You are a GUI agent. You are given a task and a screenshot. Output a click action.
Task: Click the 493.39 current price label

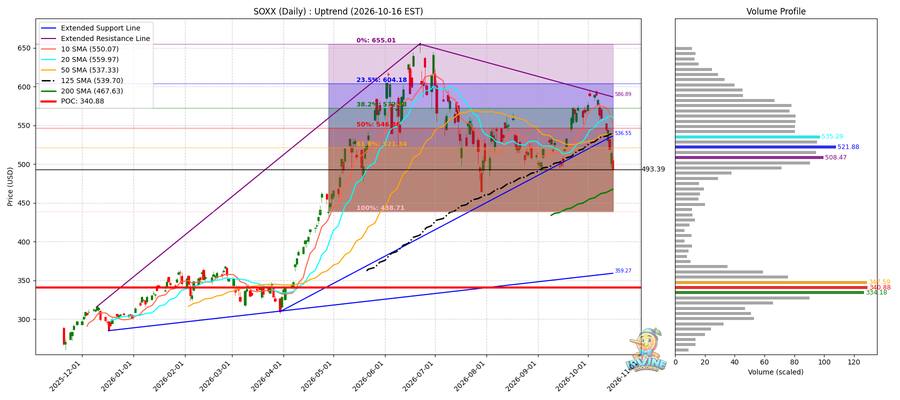point(654,169)
